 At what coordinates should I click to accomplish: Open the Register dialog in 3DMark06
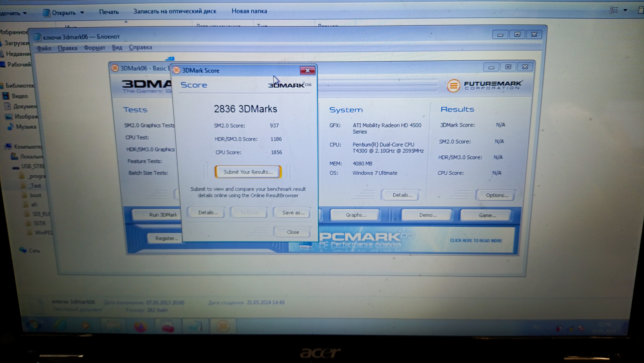[x=165, y=238]
